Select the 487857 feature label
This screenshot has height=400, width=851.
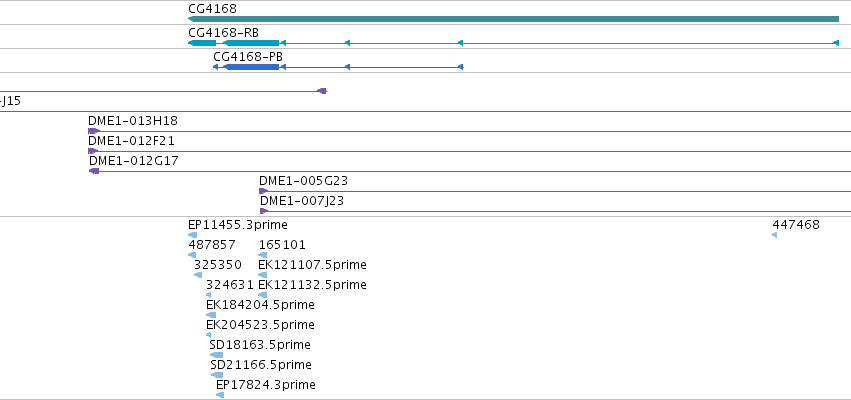[x=212, y=245]
